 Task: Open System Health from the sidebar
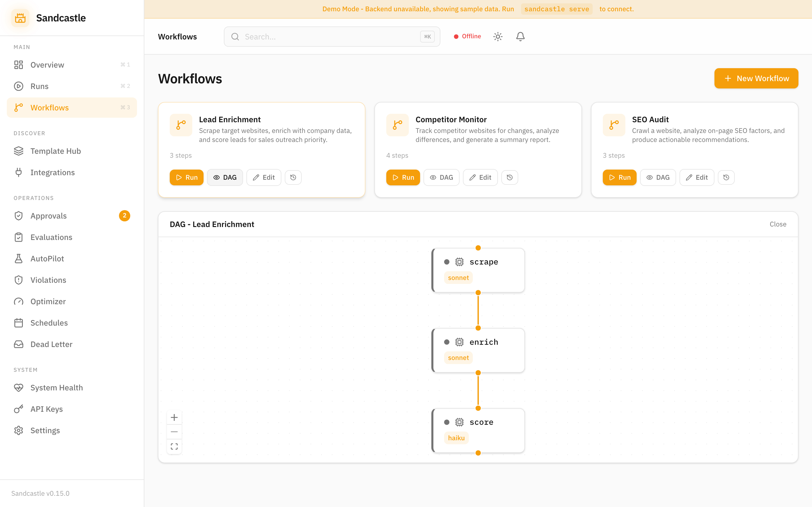[x=56, y=387]
